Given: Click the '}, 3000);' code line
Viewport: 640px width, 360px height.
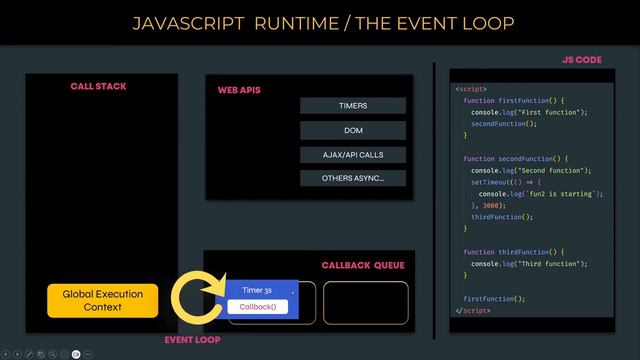Looking at the screenshot, I should coord(489,206).
